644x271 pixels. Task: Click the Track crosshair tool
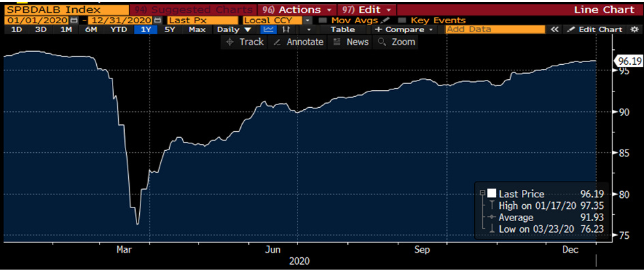[230, 42]
